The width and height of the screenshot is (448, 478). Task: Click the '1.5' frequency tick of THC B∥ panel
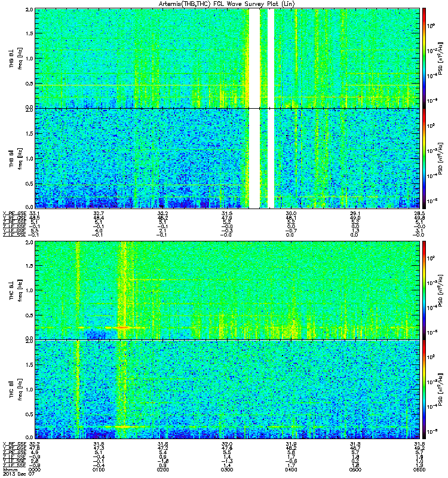(29, 364)
